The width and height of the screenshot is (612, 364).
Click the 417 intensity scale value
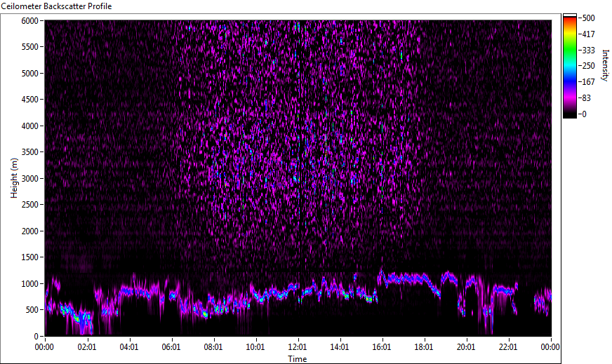[x=588, y=34]
